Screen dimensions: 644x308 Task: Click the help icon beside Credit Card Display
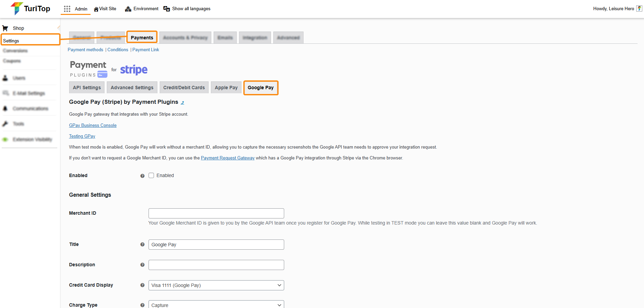142,285
